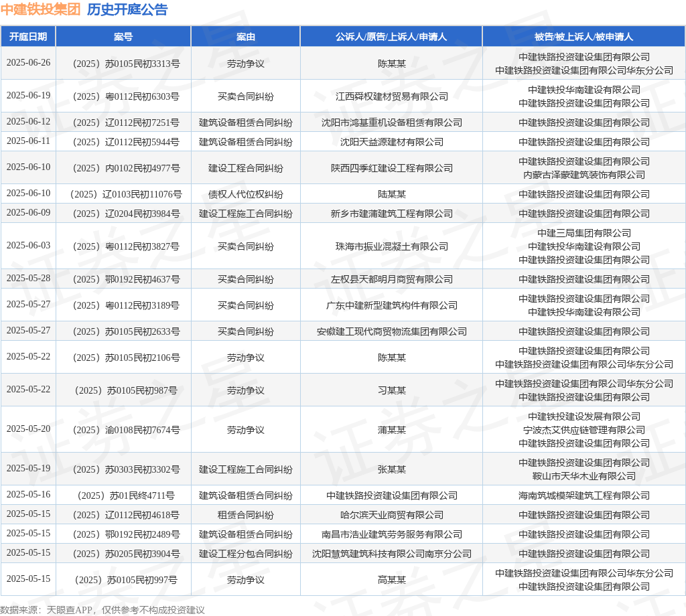Click plaintiff 南昌市浩业建筑劳务服务有限公司
Viewport: 686px width, 616px height.
[391, 535]
